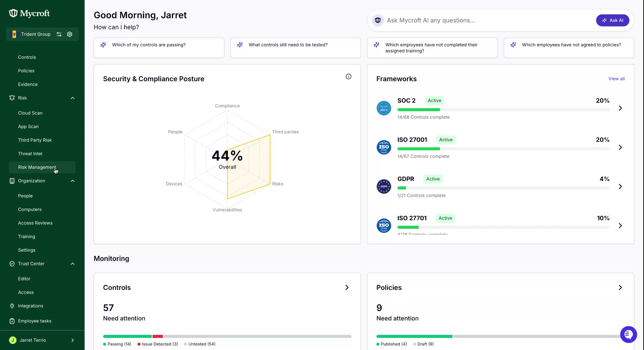Image resolution: width=644 pixels, height=350 pixels.
Task: Collapse the Organization sidebar section
Action: 72,181
